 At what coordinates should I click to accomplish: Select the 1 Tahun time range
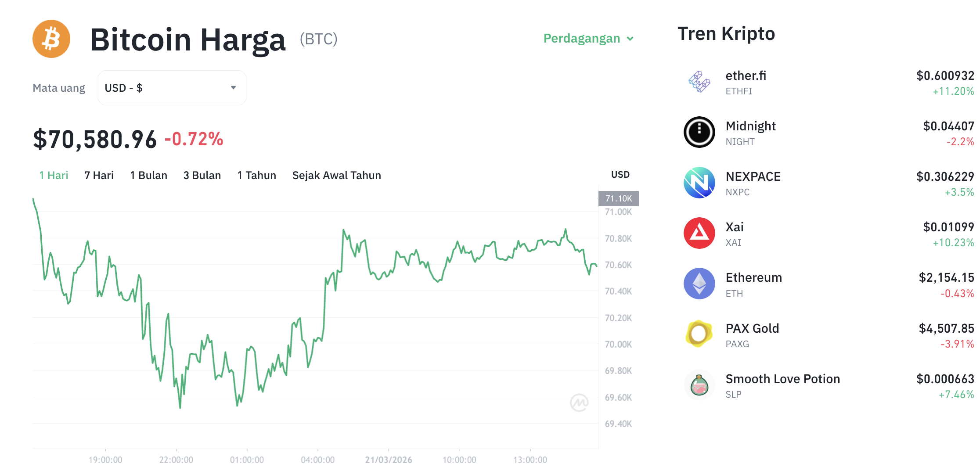click(x=256, y=175)
